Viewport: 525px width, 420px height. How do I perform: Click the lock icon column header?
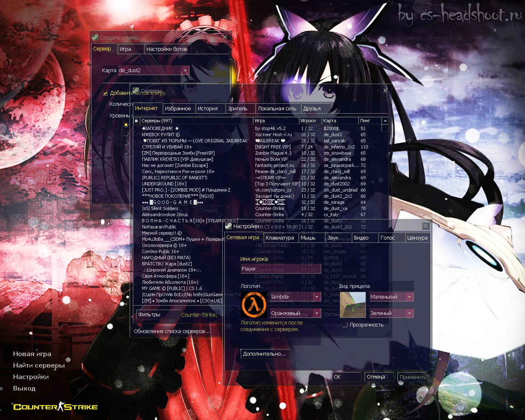(137, 121)
